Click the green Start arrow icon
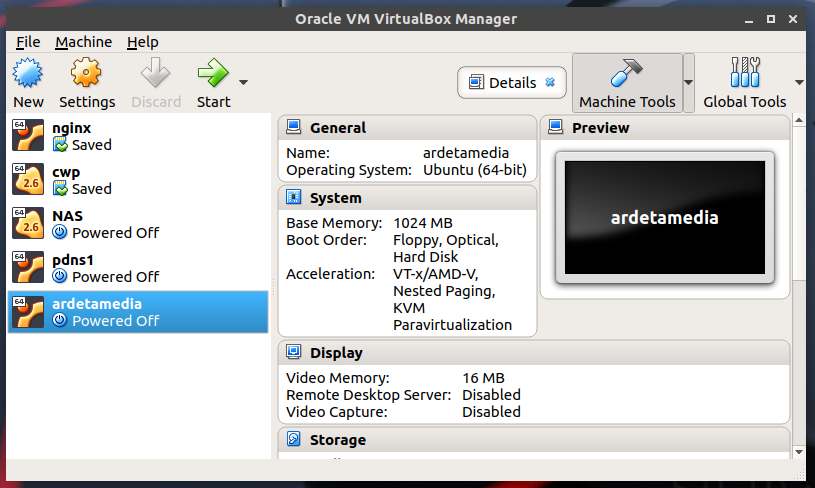 tap(212, 73)
